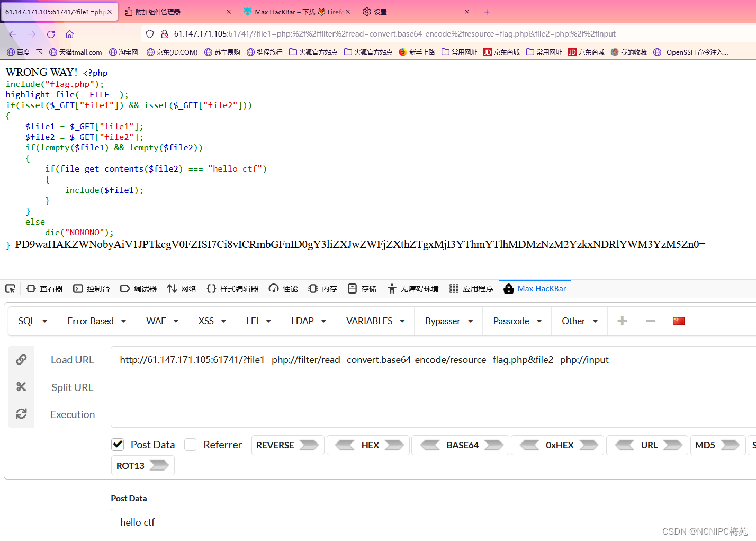
Task: Close the Max HacKBar download tab
Action: [348, 12]
